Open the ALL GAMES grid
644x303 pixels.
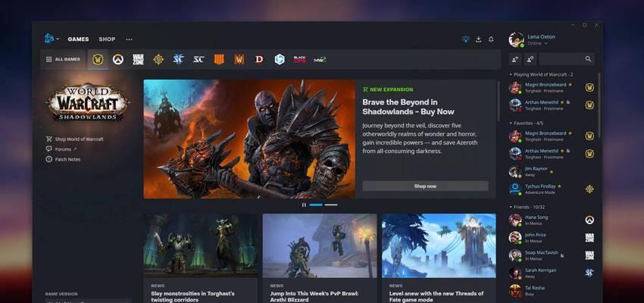pos(63,59)
